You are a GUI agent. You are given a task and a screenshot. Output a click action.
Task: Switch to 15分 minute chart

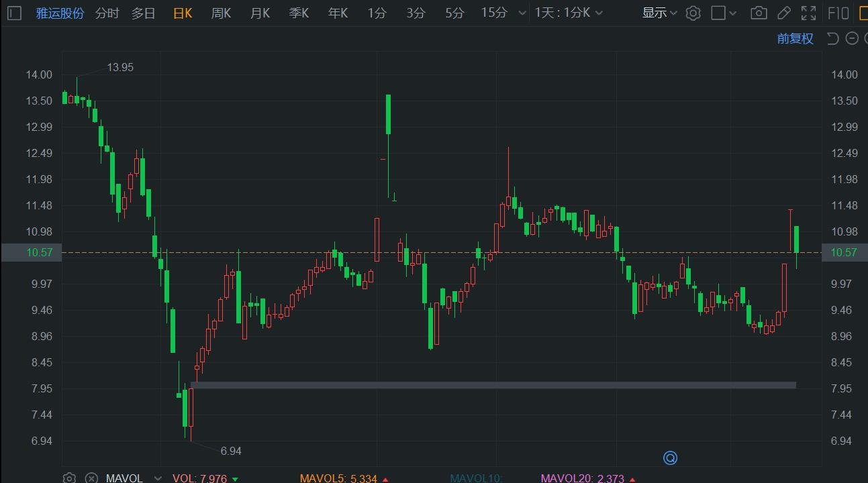click(494, 13)
